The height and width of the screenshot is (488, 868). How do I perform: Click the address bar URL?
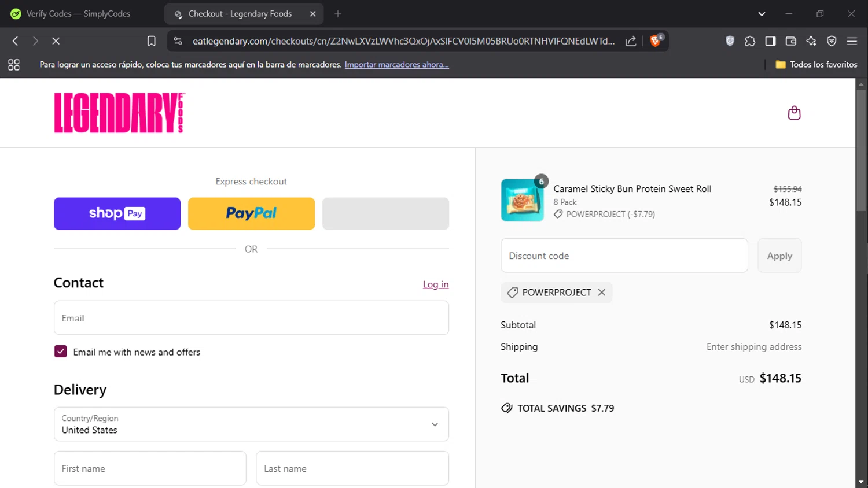(x=403, y=41)
